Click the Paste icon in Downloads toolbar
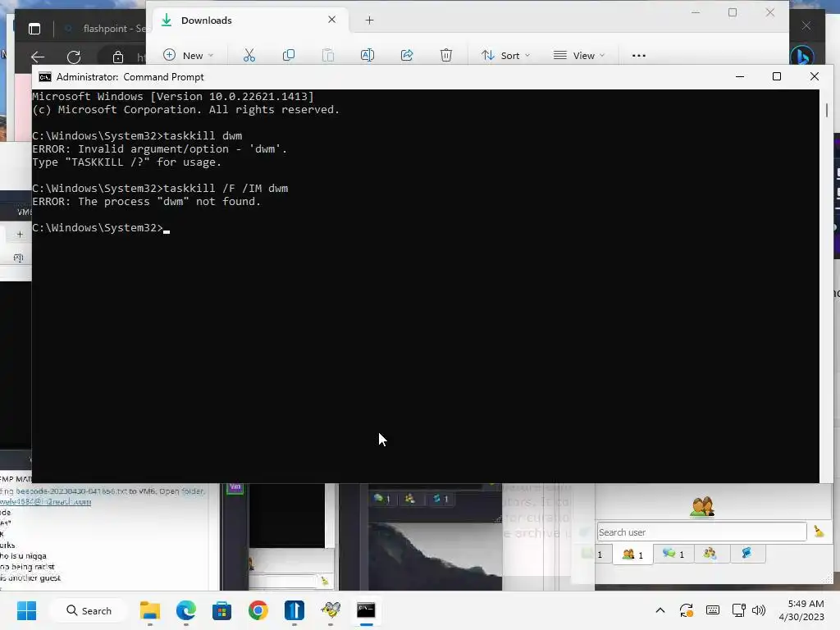Screen dimensions: 840x630 pyautogui.click(x=328, y=55)
